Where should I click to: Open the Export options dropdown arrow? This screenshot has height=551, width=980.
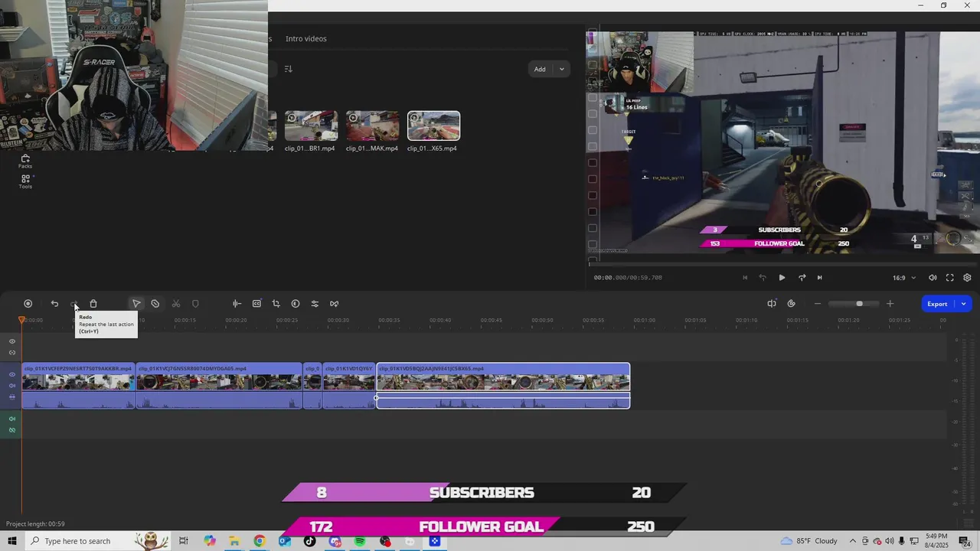click(x=964, y=304)
